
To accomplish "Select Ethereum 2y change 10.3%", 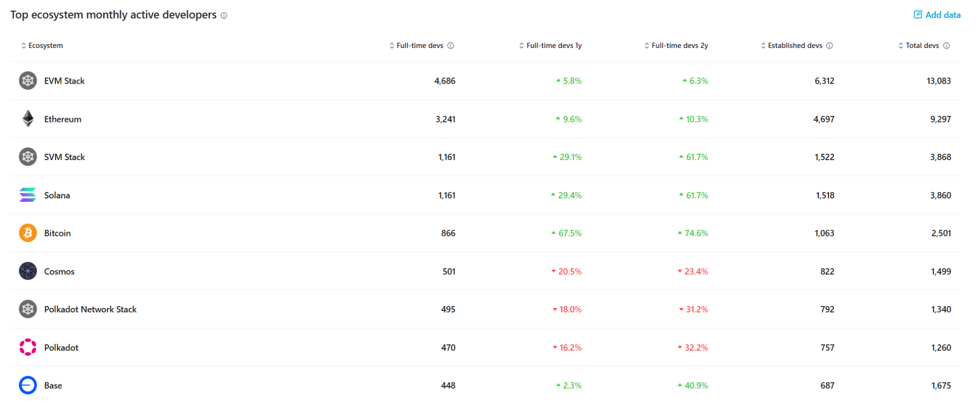I will click(694, 119).
